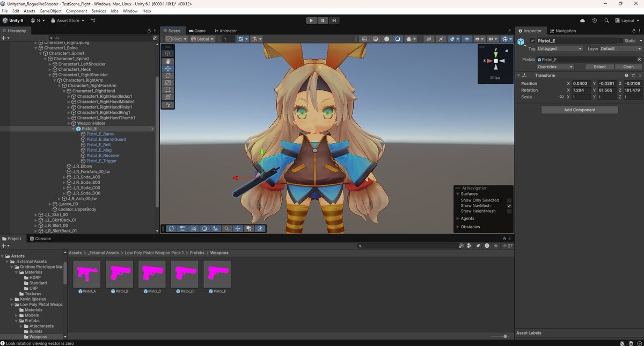The width and height of the screenshot is (644, 346).
Task: Open the Global handle rotation dropdown
Action: (202, 39)
